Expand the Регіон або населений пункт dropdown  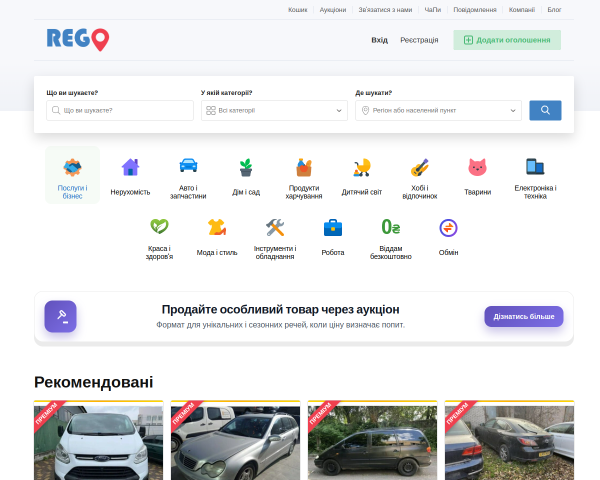click(x=438, y=110)
